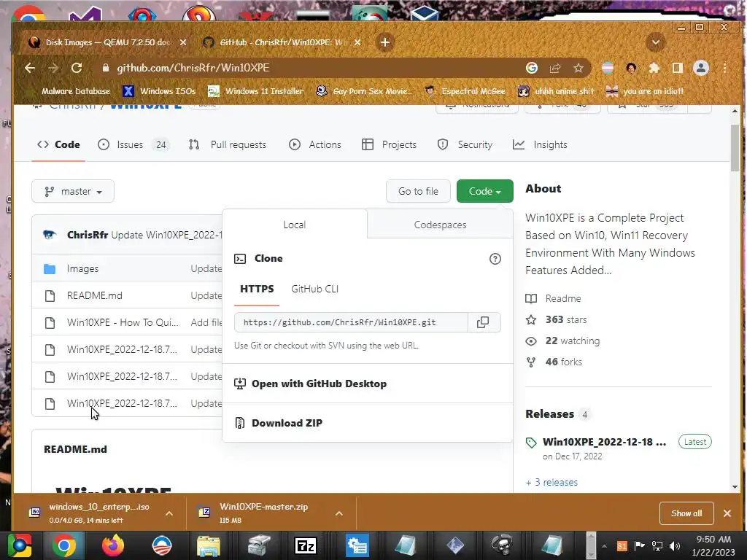Open Win10XPE - How To Qui... file
Viewport: 747px width, 560px height.
123,322
